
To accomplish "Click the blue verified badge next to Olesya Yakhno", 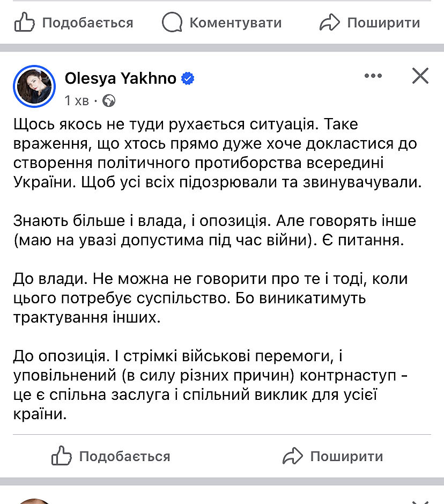I will pos(188,79).
